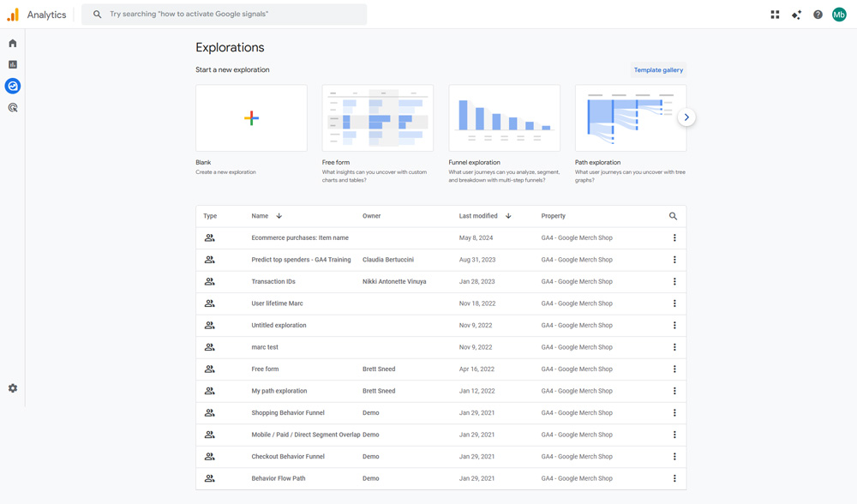Open more options for Free form row
Screen dimensions: 857x504
[674, 369]
